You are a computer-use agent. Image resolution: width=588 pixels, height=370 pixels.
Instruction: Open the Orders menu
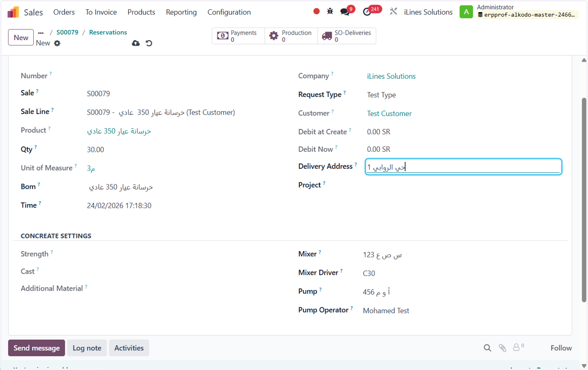pos(64,12)
